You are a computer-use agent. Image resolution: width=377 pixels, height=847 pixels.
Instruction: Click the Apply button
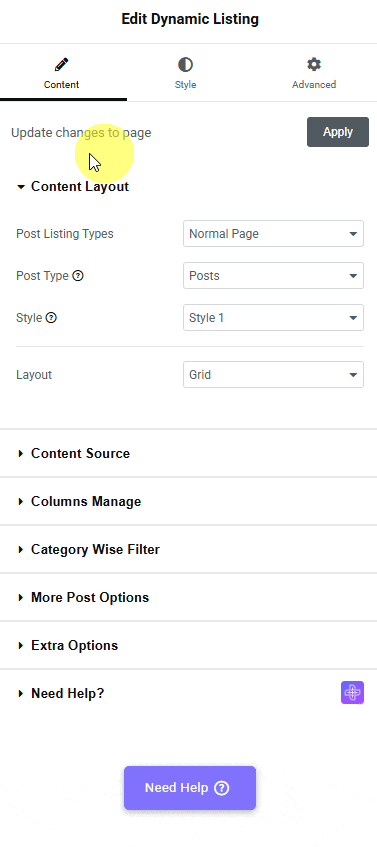[x=338, y=132]
